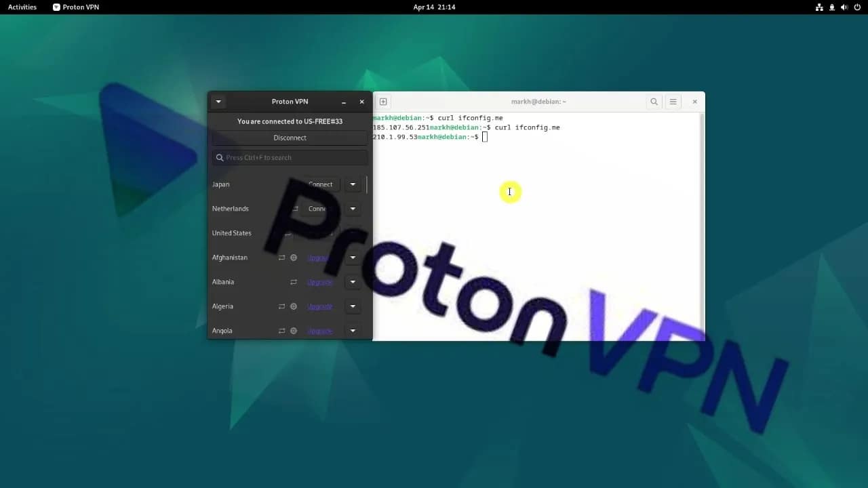The height and width of the screenshot is (488, 868).
Task: Click the globe icon next to Algeria
Action: click(x=294, y=306)
